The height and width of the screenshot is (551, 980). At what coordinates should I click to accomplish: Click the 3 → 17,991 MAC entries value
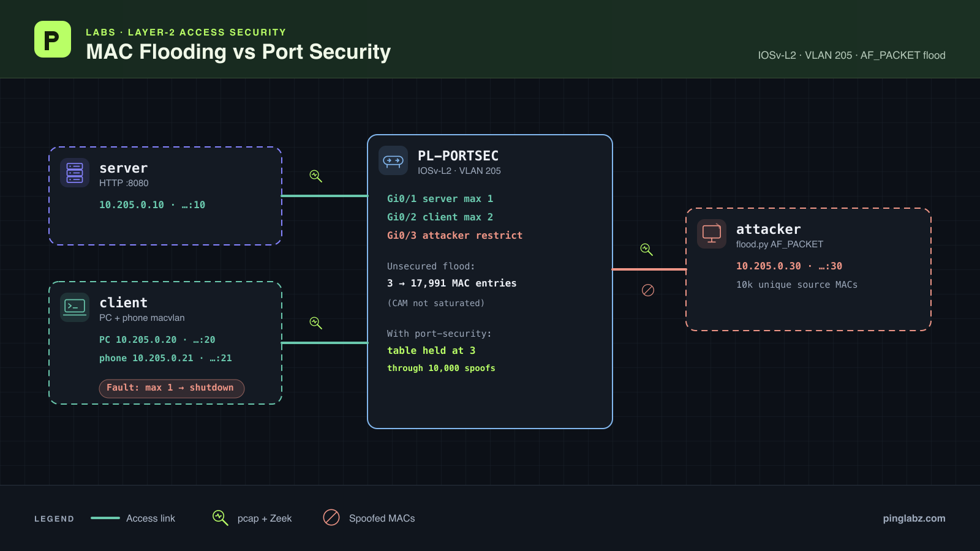tap(452, 283)
